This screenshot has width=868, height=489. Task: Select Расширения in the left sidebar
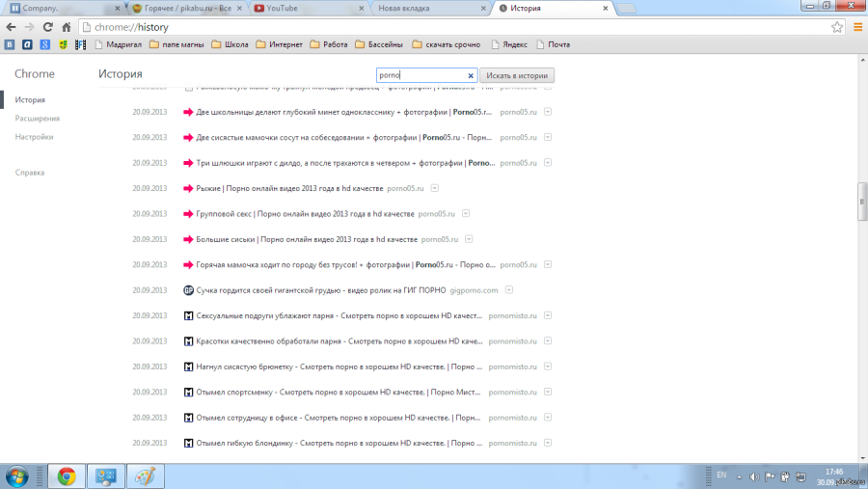click(37, 119)
